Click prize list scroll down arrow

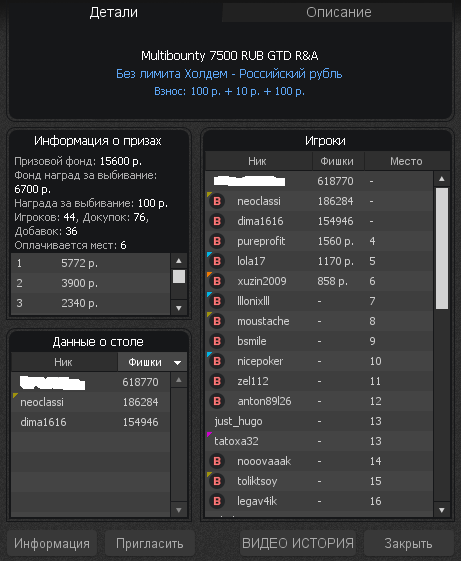179,308
